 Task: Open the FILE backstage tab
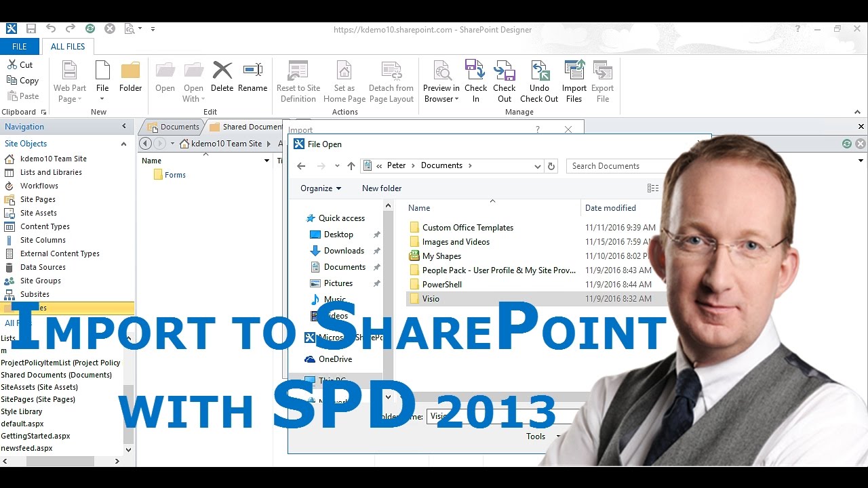point(20,47)
